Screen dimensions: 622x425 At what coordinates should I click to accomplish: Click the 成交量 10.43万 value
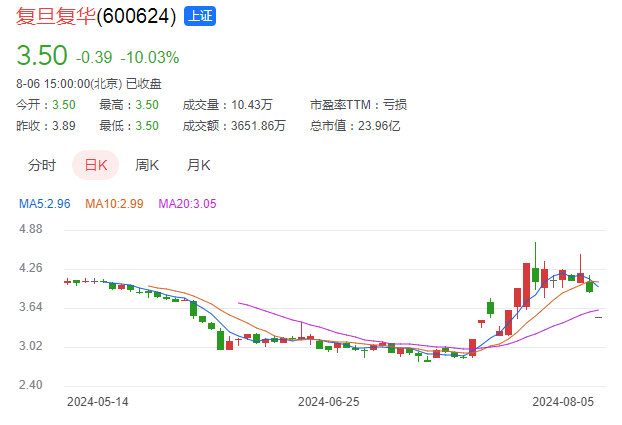click(x=252, y=105)
